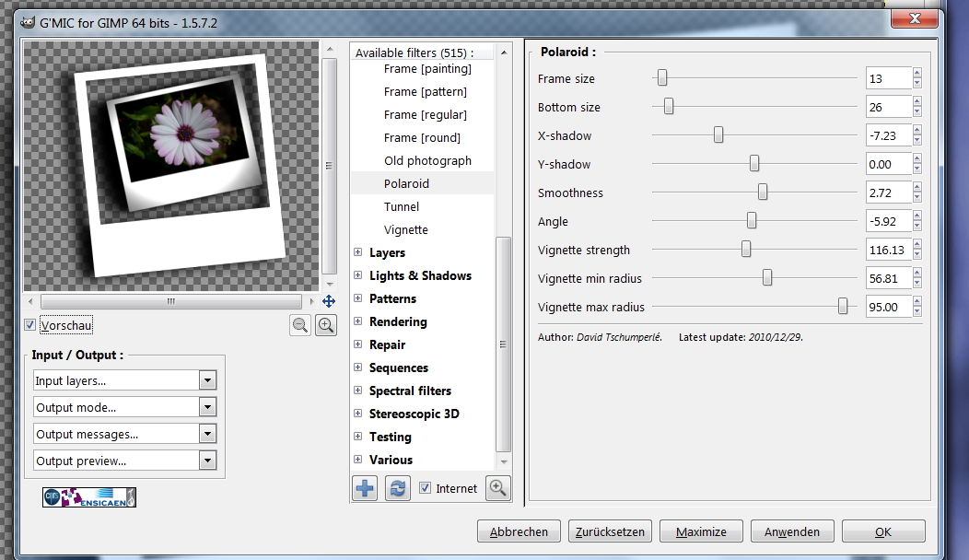Zoom in the preview image
The image size is (969, 560).
pyautogui.click(x=326, y=325)
